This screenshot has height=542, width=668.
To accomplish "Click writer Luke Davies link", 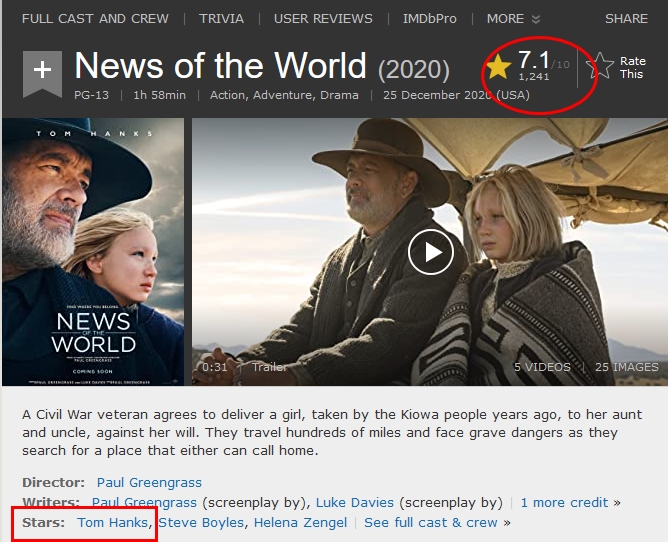I will [x=357, y=502].
